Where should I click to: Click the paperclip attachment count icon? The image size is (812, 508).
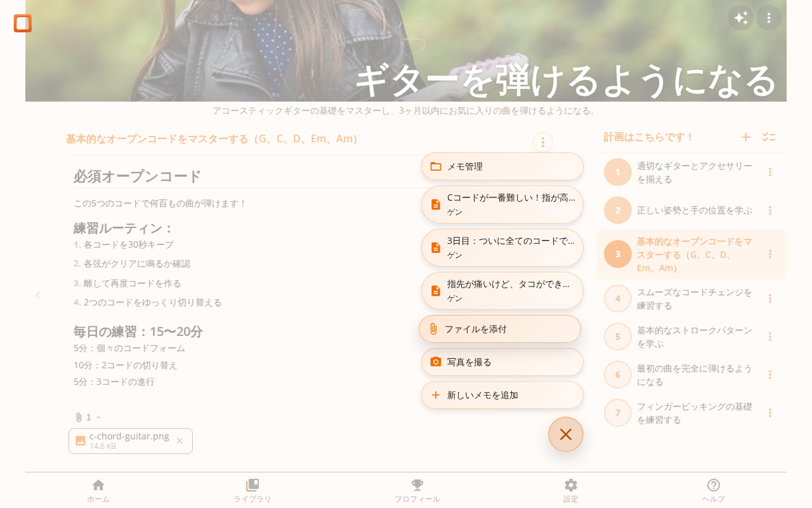pos(79,417)
